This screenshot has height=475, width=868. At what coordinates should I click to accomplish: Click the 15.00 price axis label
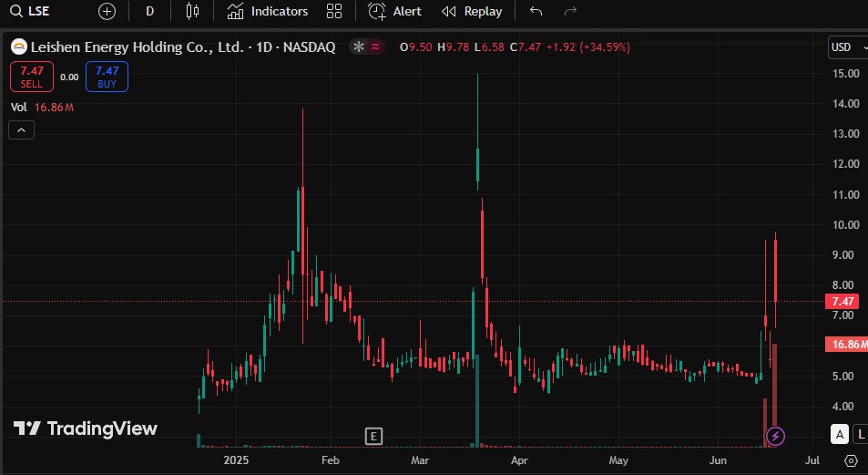pyautogui.click(x=846, y=73)
